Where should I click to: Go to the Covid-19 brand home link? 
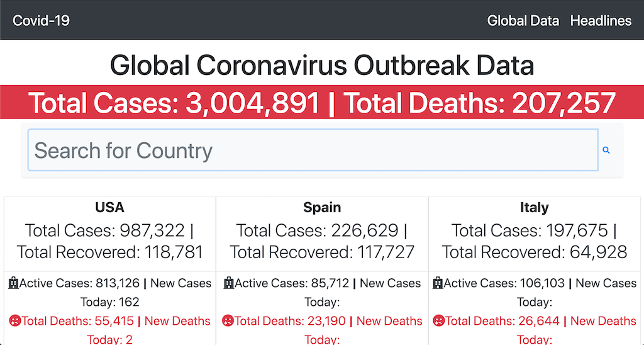(x=41, y=21)
